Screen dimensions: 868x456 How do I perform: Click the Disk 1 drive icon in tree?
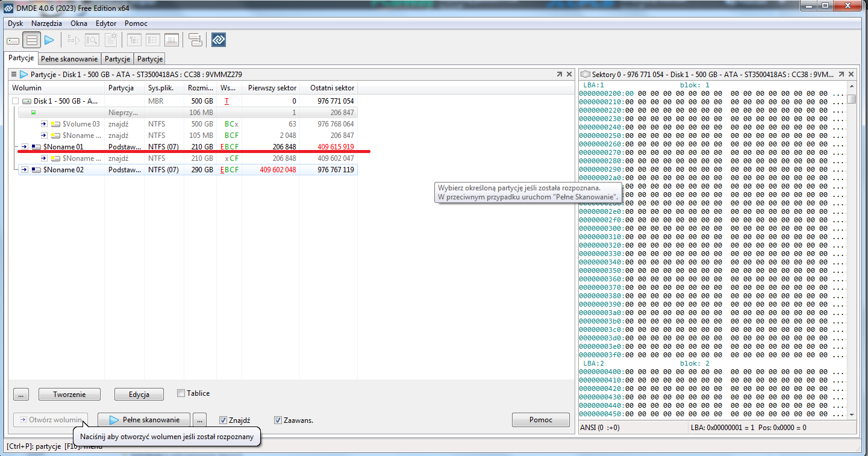(x=27, y=101)
